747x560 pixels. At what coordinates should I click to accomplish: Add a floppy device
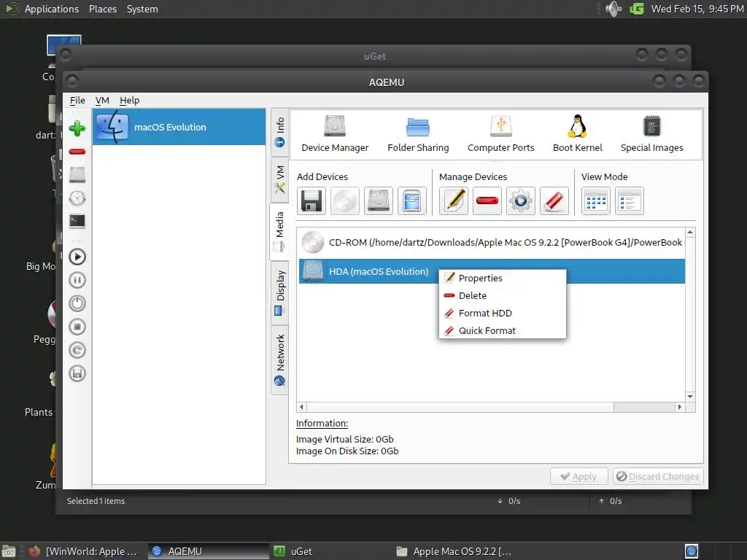point(311,201)
